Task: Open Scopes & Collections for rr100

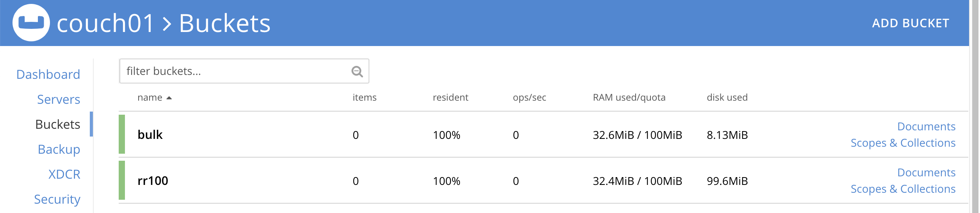Action: click(903, 189)
